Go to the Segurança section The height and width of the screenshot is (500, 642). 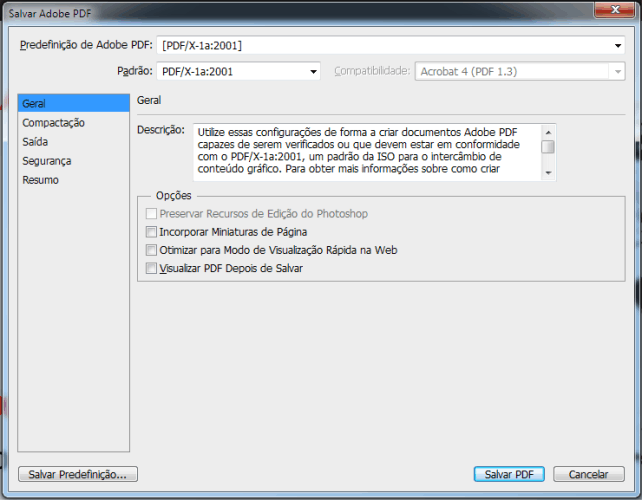coord(47,161)
